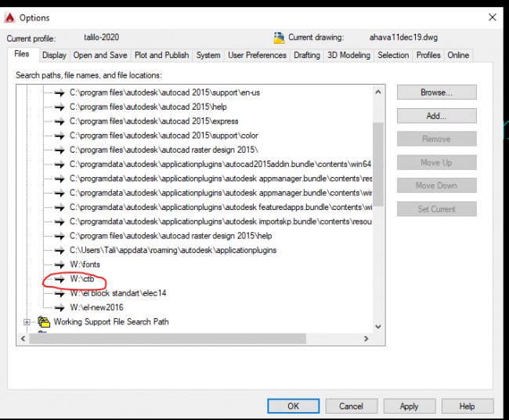Open the Plot and Publish tab

click(161, 56)
